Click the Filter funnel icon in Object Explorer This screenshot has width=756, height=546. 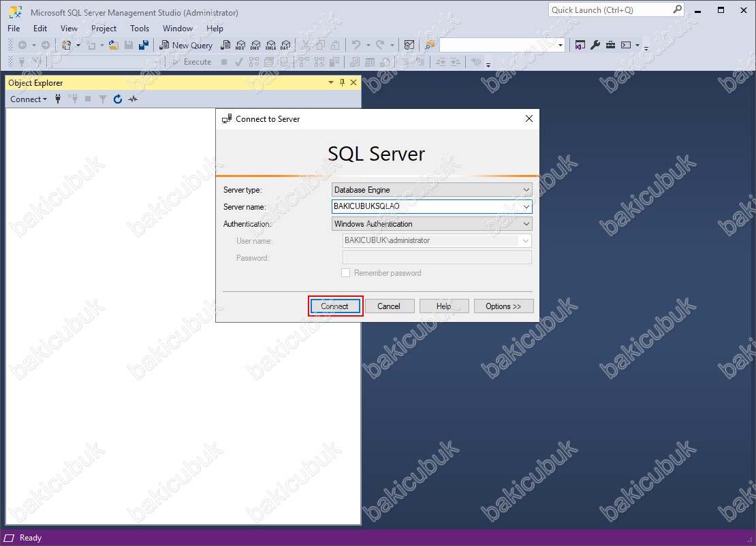103,99
